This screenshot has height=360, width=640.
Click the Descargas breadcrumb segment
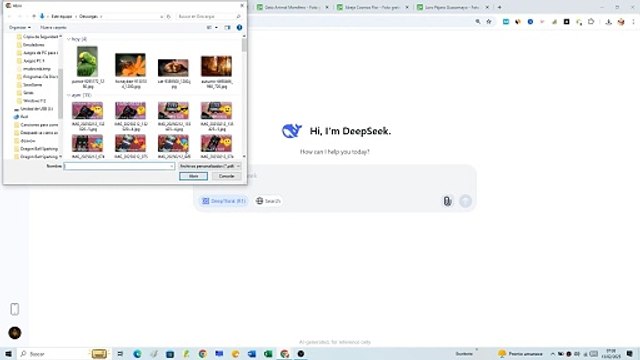(88, 16)
